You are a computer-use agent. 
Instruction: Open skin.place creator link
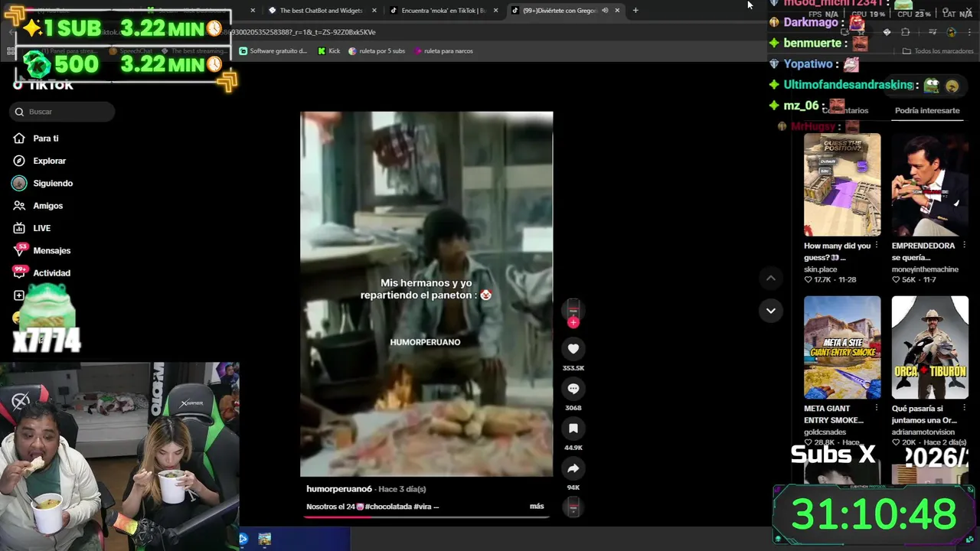820,269
